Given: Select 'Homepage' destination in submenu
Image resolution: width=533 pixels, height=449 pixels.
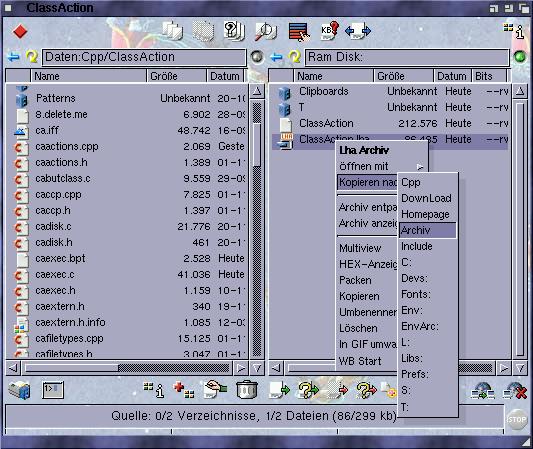Looking at the screenshot, I should click(428, 214).
